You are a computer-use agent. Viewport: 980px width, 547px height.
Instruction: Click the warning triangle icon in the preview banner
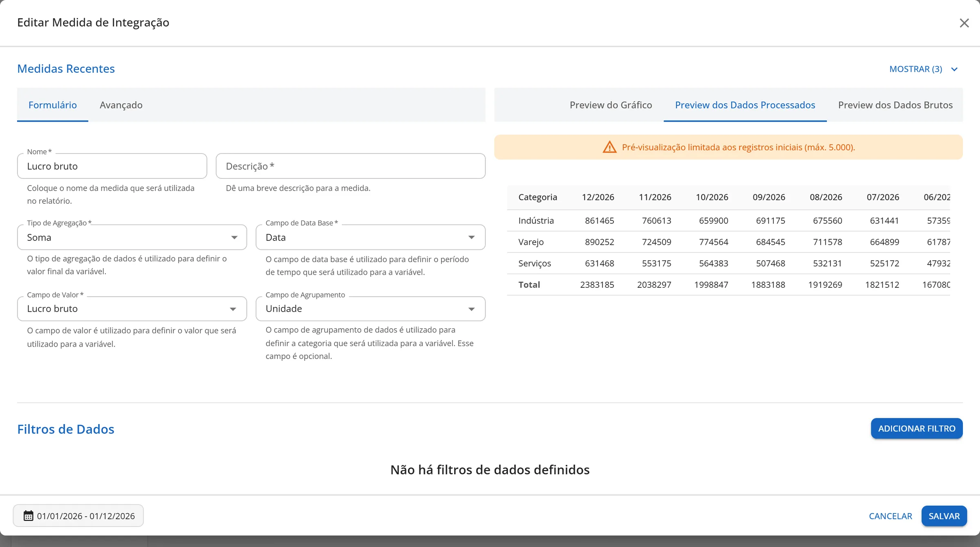(609, 147)
